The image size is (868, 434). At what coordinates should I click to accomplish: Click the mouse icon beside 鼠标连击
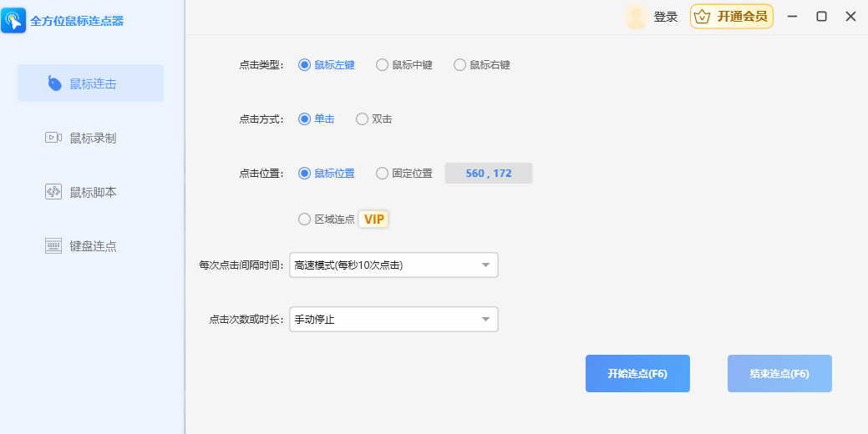[54, 83]
